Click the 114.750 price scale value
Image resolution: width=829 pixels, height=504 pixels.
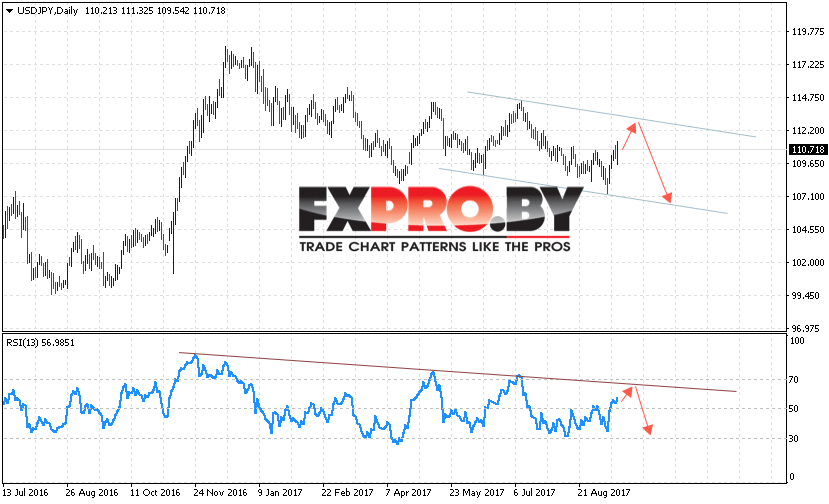coord(808,98)
